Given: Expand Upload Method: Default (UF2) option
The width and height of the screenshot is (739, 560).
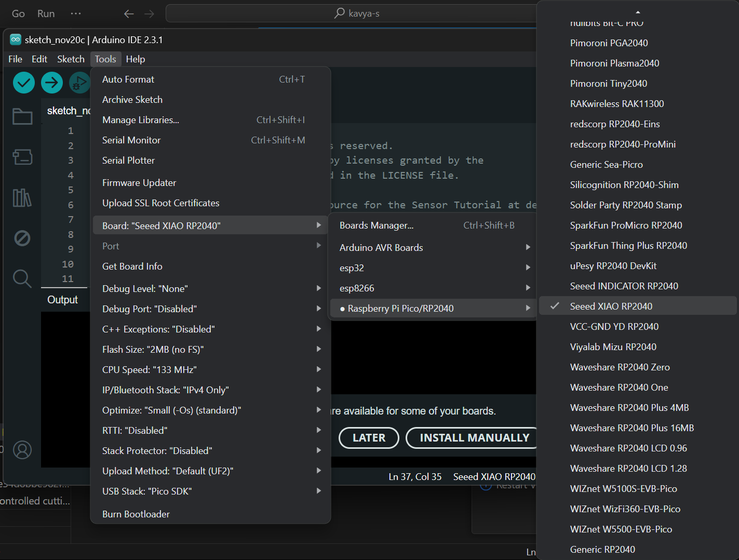Looking at the screenshot, I should click(210, 471).
